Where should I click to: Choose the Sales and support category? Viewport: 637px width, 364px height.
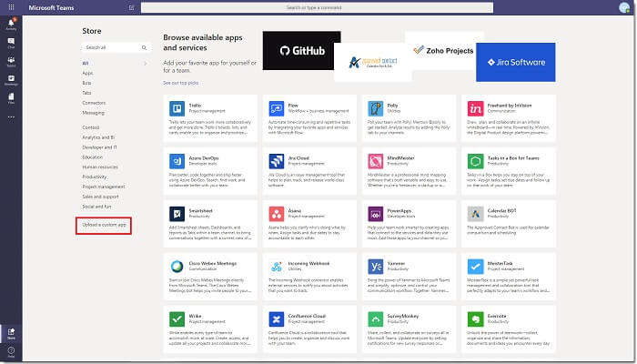101,197
